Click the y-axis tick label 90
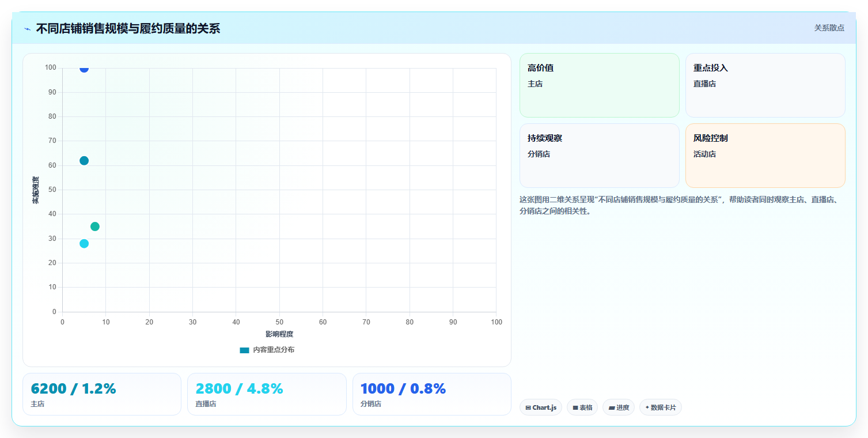Screen dimensions: 868x438 52,92
